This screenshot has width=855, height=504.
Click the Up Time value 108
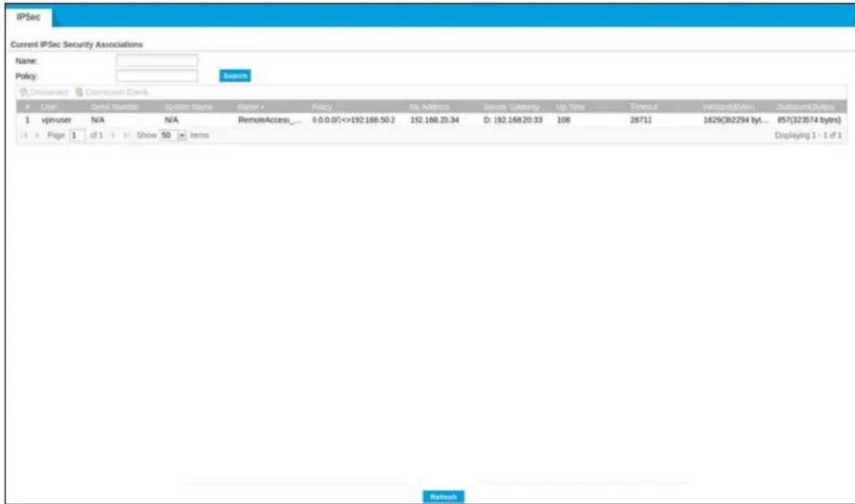(x=563, y=119)
